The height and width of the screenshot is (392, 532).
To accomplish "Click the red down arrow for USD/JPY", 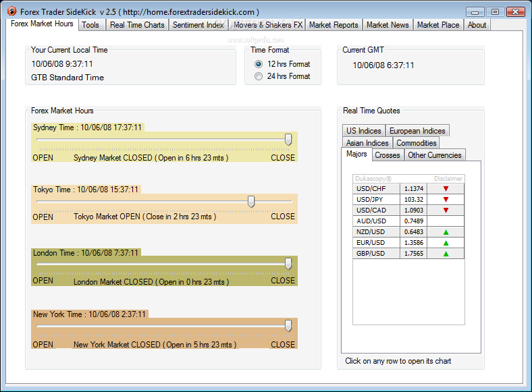I will point(446,200).
